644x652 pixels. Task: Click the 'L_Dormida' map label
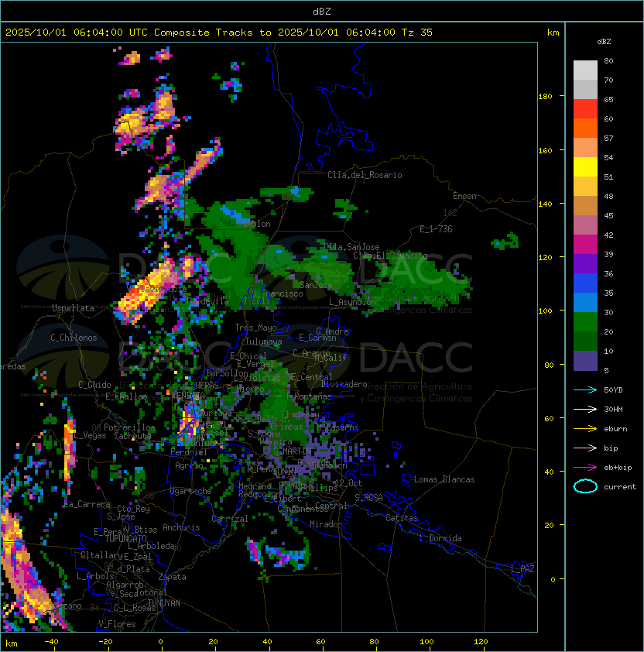[x=440, y=538]
